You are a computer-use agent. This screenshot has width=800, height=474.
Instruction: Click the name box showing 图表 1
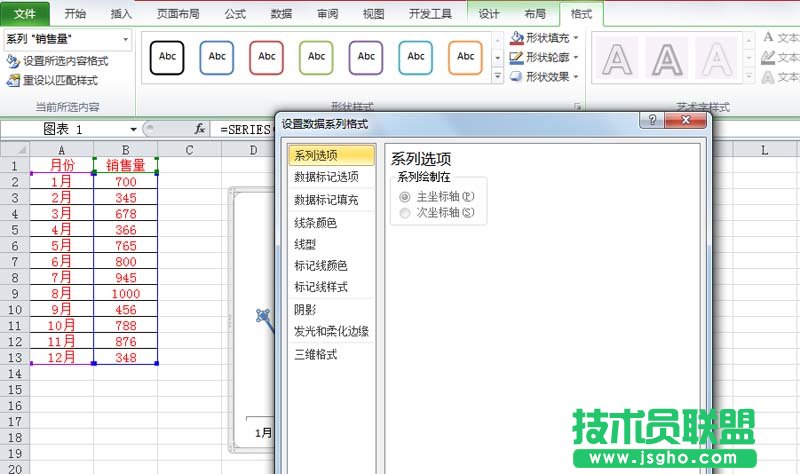point(64,130)
